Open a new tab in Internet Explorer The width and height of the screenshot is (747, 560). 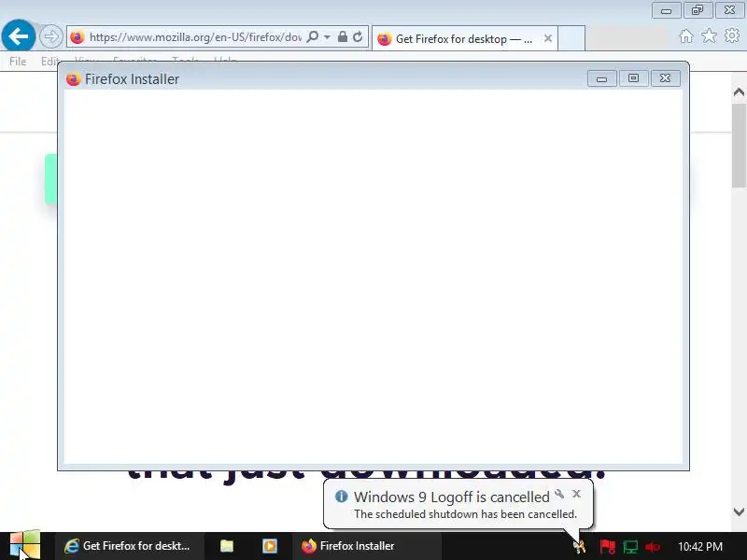tap(571, 38)
